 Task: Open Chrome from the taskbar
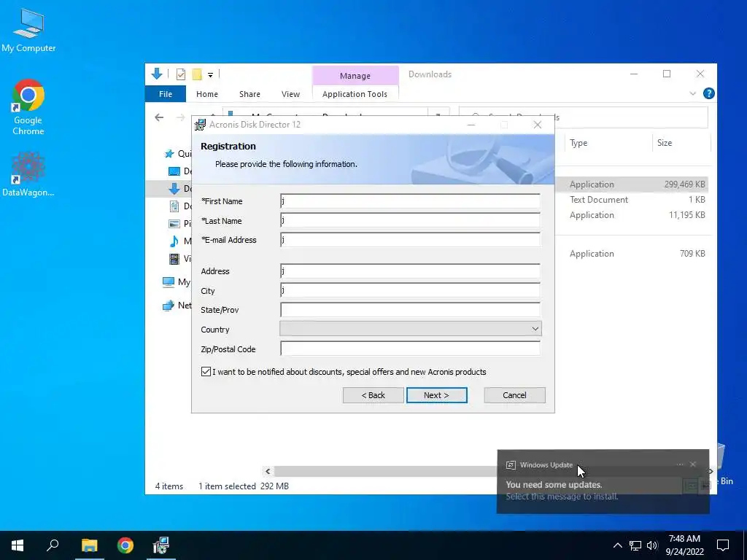125,545
